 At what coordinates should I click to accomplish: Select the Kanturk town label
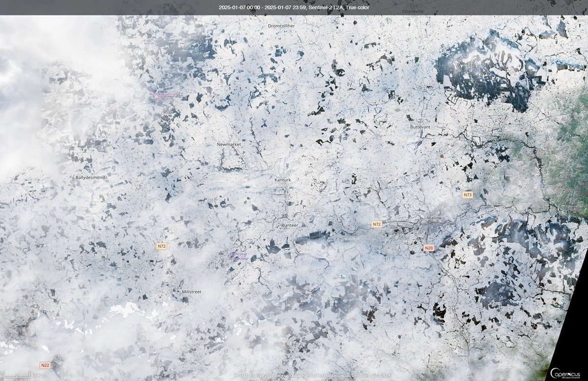tap(283, 180)
